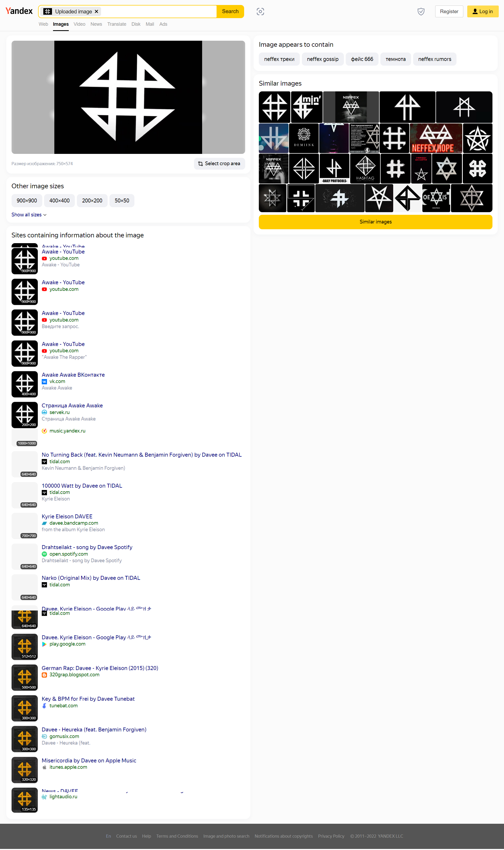Open the NEFFEX HOPE similar image

pyautogui.click(x=436, y=138)
